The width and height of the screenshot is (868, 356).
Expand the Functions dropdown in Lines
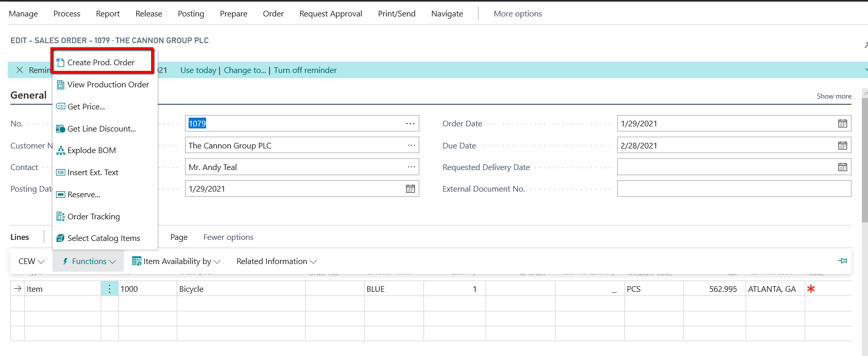point(89,261)
